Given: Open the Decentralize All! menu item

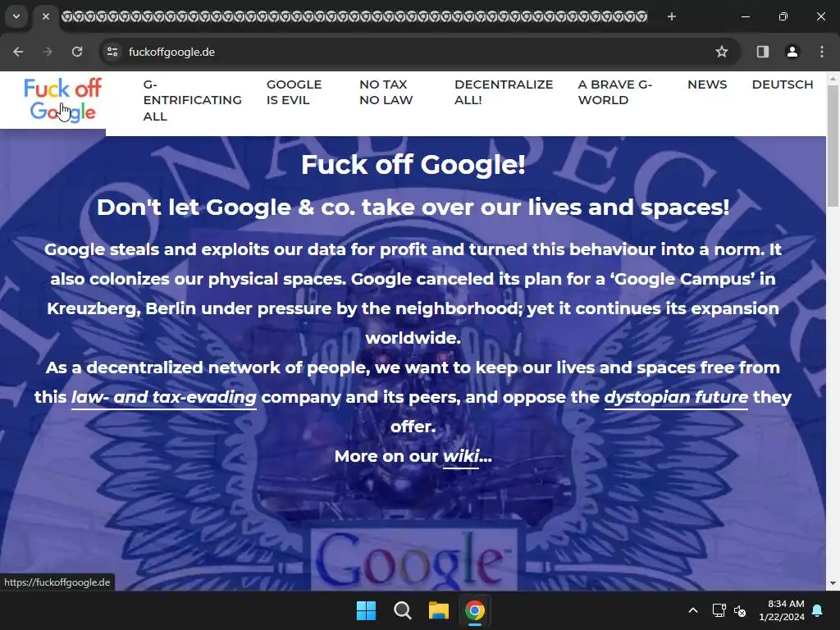Looking at the screenshot, I should (x=504, y=92).
